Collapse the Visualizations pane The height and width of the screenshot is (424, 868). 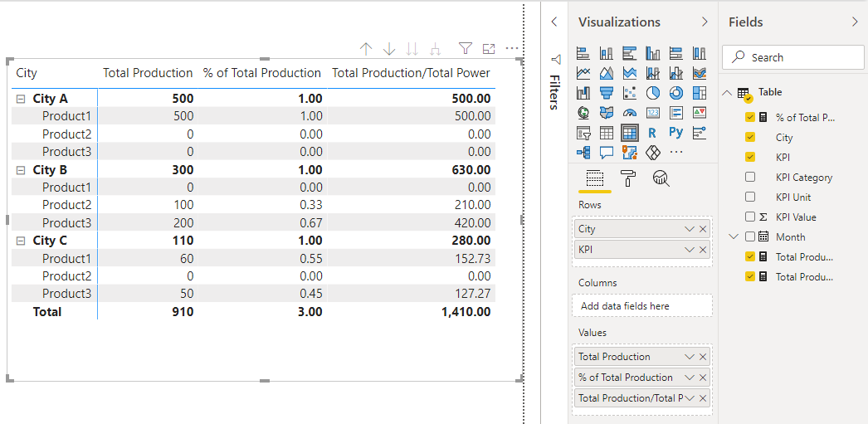click(705, 22)
